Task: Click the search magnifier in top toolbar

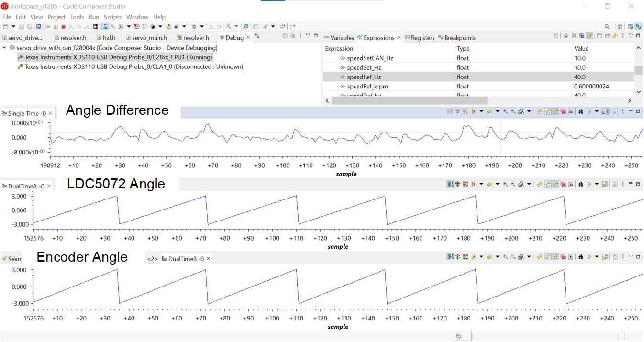Action: [607, 27]
